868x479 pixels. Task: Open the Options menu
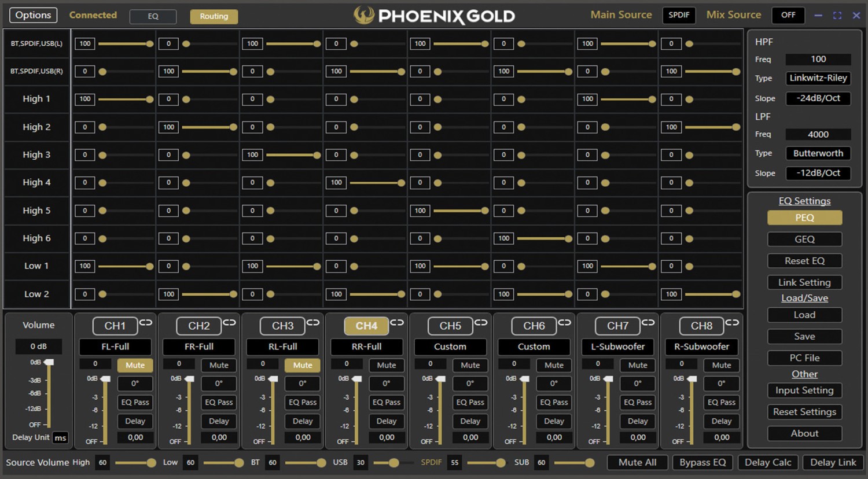click(x=33, y=15)
